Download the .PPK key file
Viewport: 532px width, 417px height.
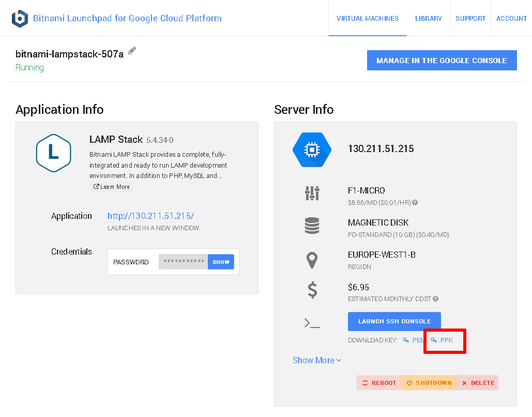coord(442,340)
